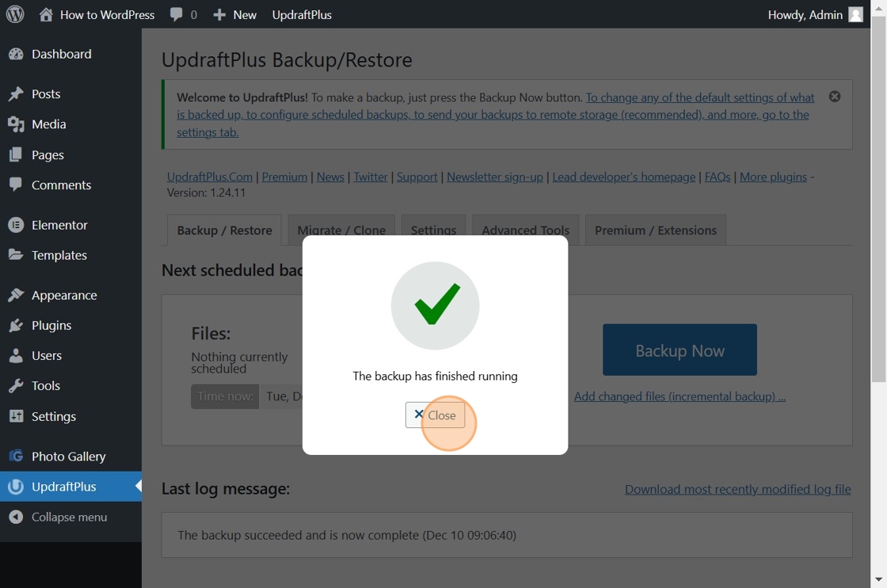Viewport: 887px width, 588px height.
Task: Click "The backup has finished running" text
Action: (x=435, y=376)
